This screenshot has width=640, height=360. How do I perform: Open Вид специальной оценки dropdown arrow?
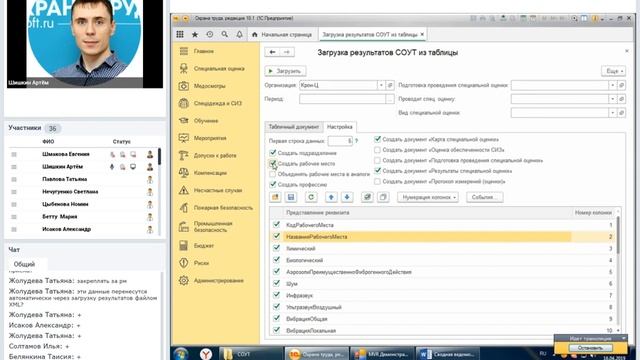612,113
